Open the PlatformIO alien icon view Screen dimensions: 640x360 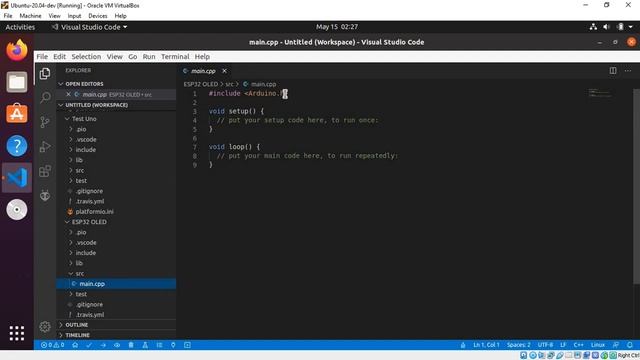pyautogui.click(x=45, y=196)
